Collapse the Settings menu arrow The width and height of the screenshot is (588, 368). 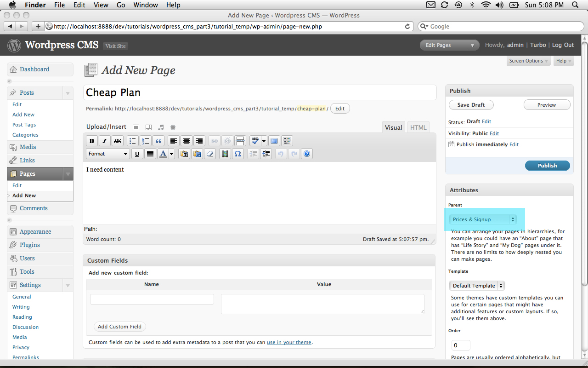point(68,285)
